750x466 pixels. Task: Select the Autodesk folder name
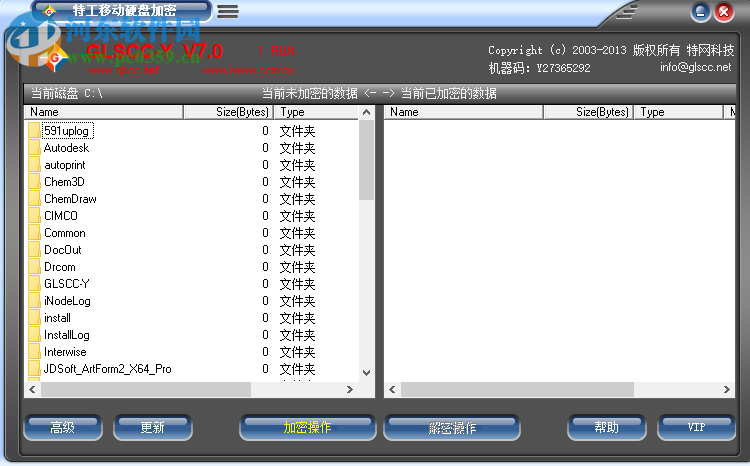pos(66,148)
